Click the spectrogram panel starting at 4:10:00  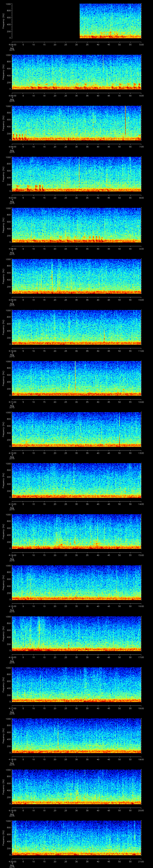(x=77, y=327)
